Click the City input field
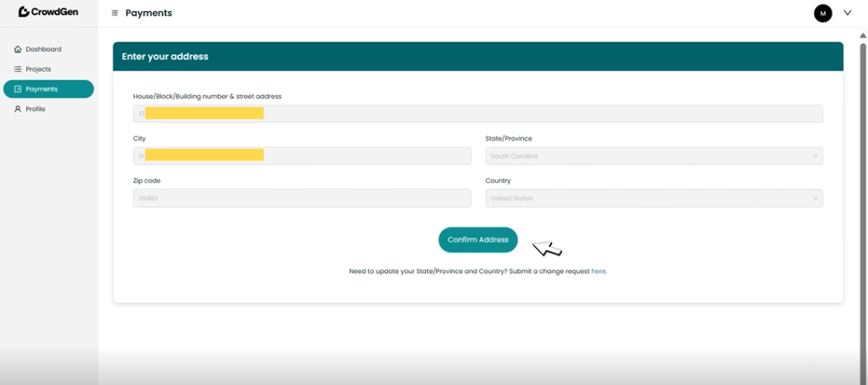The width and height of the screenshot is (868, 385). coord(303,156)
